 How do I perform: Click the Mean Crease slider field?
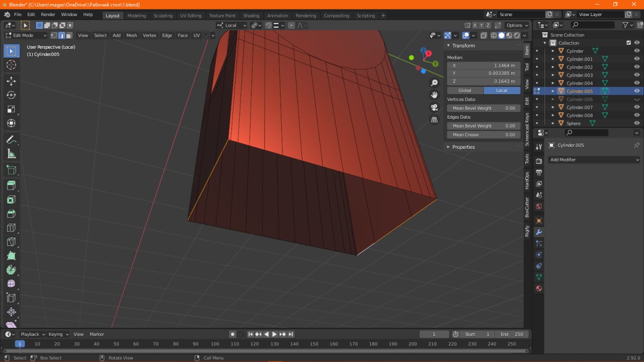[x=484, y=135]
